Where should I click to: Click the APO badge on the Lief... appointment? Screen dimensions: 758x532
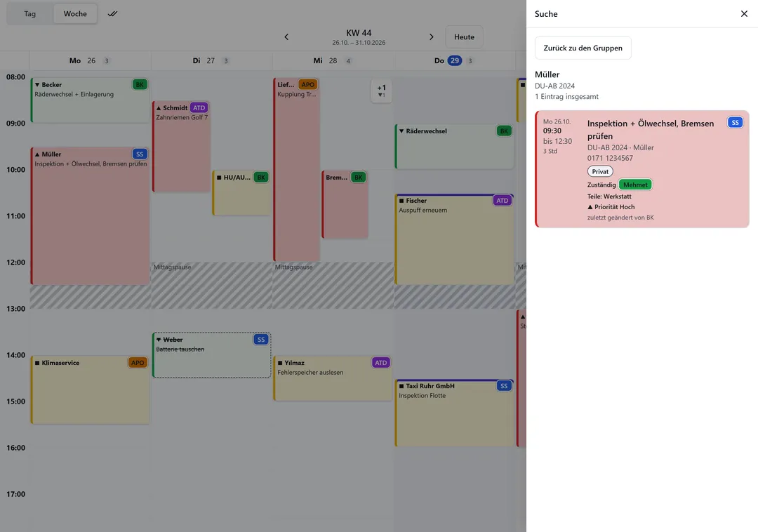(308, 84)
